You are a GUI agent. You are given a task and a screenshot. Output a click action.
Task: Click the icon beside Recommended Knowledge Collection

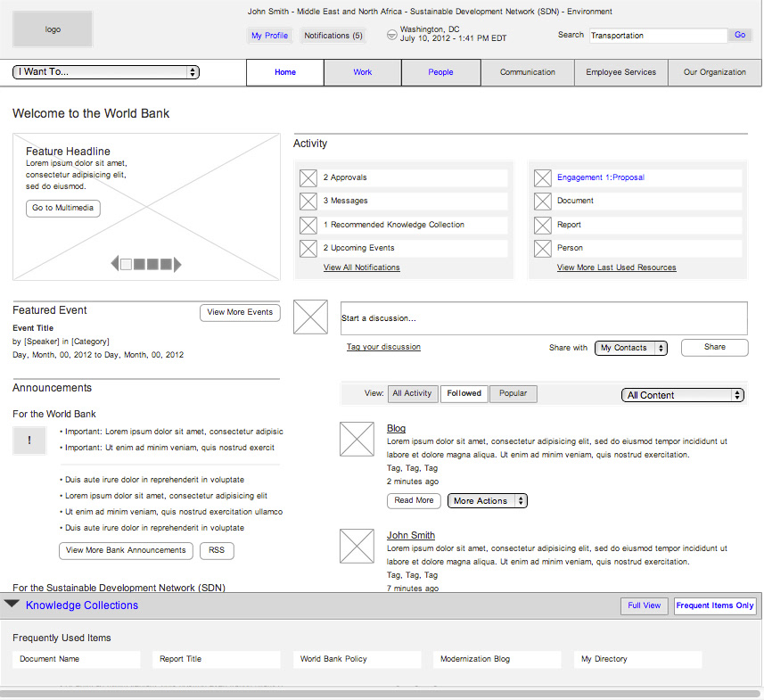(x=308, y=225)
